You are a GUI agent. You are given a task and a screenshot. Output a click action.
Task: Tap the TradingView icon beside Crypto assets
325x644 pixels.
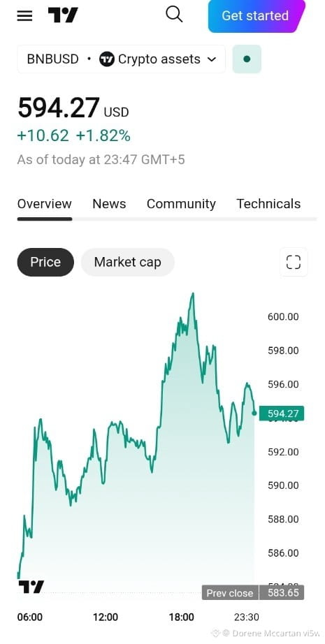coord(107,59)
